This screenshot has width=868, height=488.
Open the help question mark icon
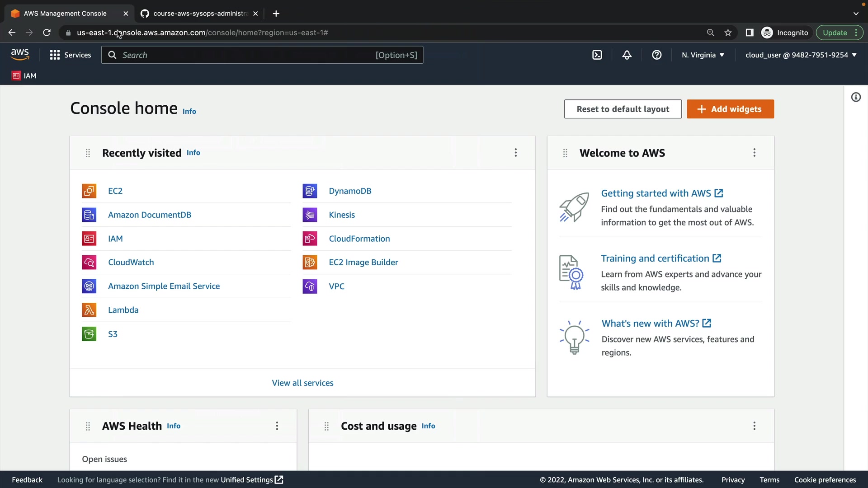tap(656, 55)
